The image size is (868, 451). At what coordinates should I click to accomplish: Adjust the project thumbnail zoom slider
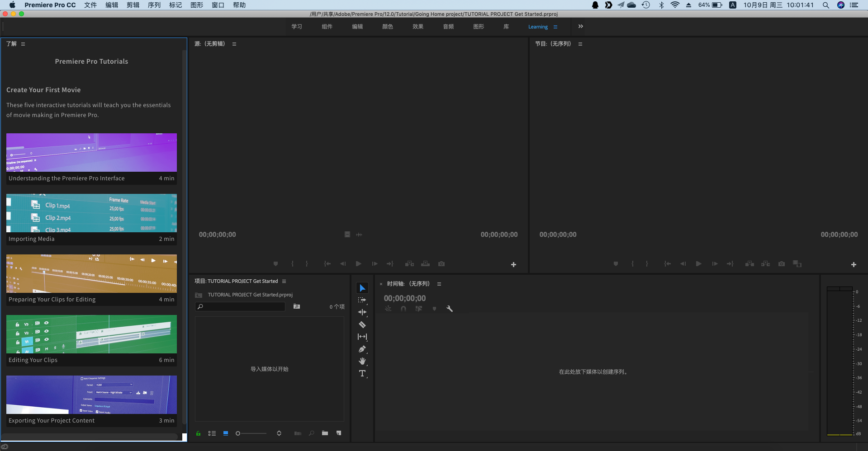point(238,433)
